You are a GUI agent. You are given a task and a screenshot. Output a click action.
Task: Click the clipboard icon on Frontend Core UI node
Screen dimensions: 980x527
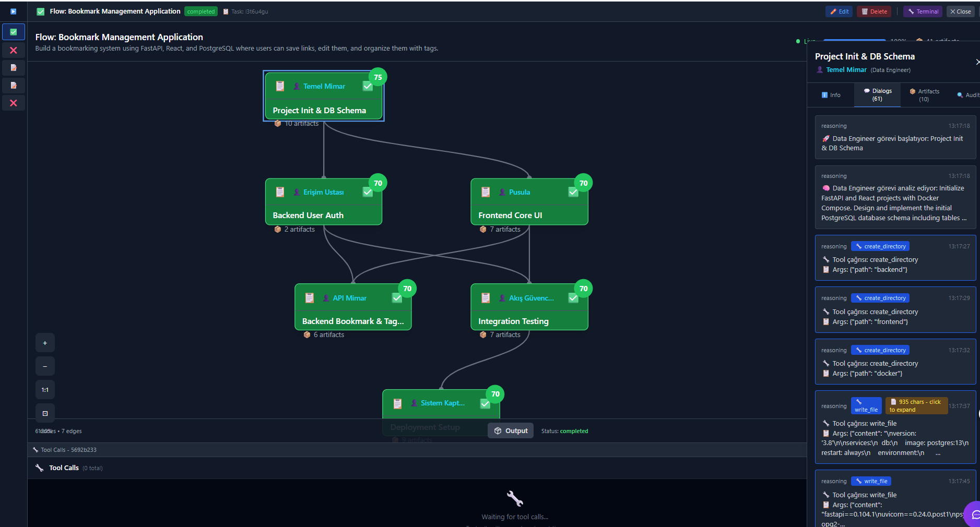click(x=486, y=192)
